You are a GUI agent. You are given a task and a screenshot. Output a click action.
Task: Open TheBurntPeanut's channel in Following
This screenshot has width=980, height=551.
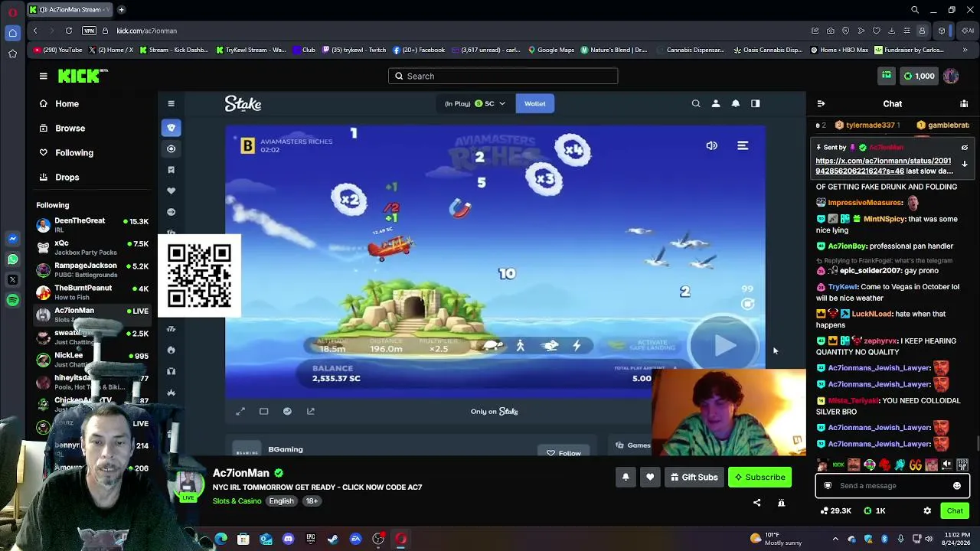93,292
